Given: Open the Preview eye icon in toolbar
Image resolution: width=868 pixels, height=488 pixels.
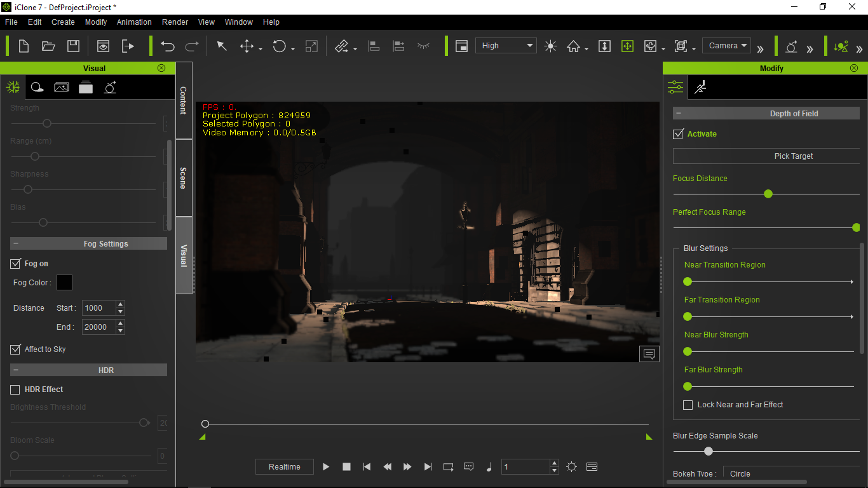Looking at the screenshot, I should pos(103,46).
